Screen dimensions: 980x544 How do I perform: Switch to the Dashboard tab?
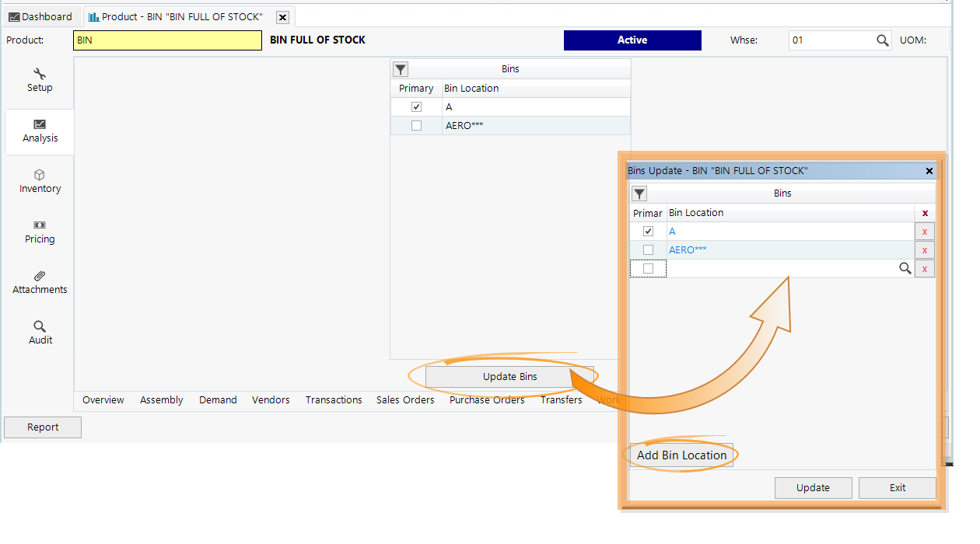pos(41,16)
